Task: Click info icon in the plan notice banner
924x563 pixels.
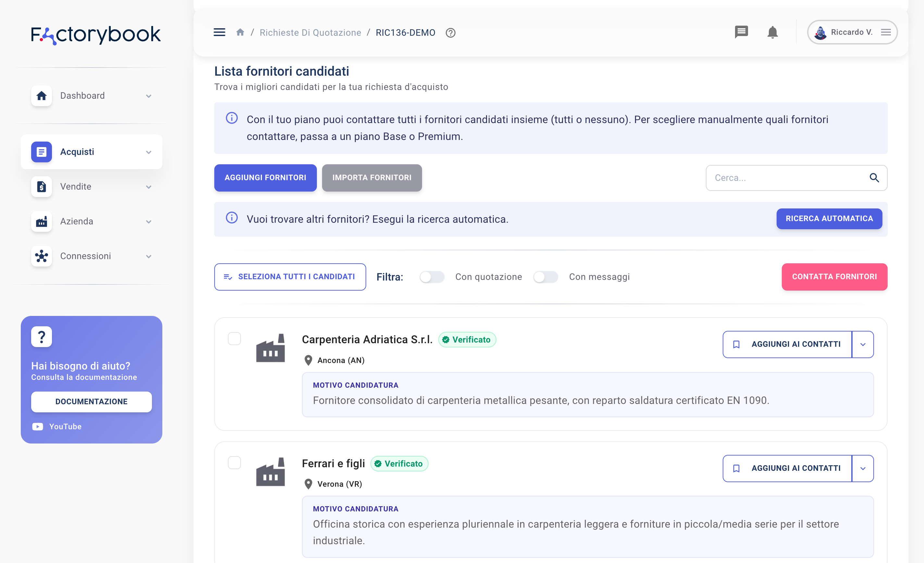Action: 232,118
